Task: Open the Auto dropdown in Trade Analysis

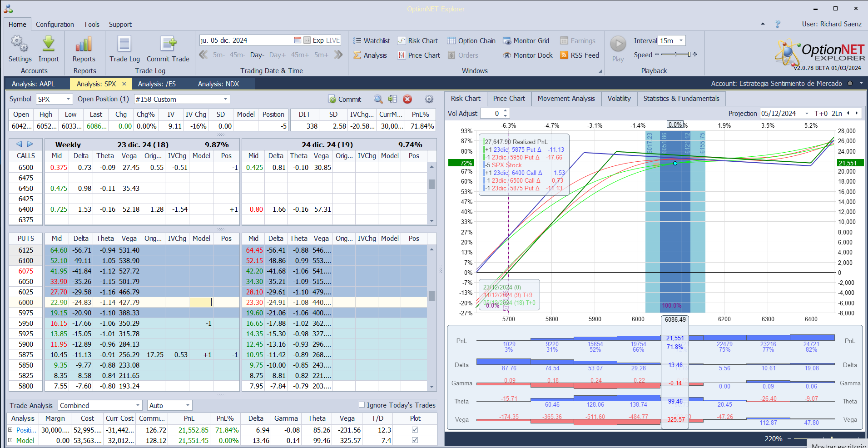Action: (188, 405)
